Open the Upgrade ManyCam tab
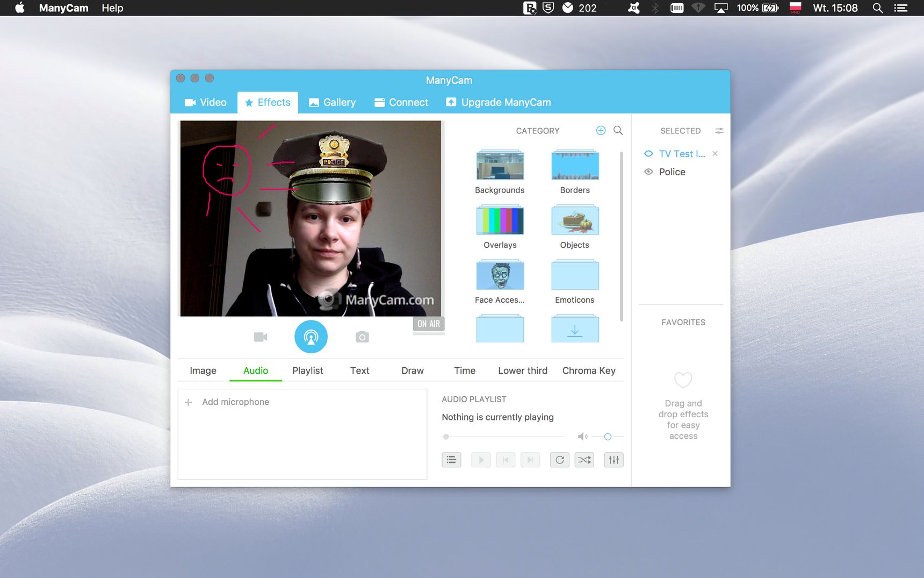Viewport: 924px width, 578px height. (499, 102)
